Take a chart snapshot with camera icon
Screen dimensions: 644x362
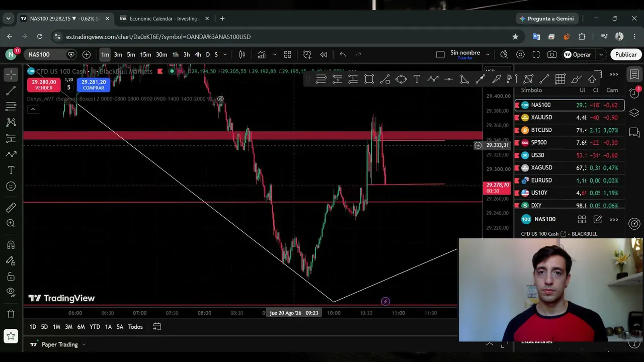pos(552,54)
